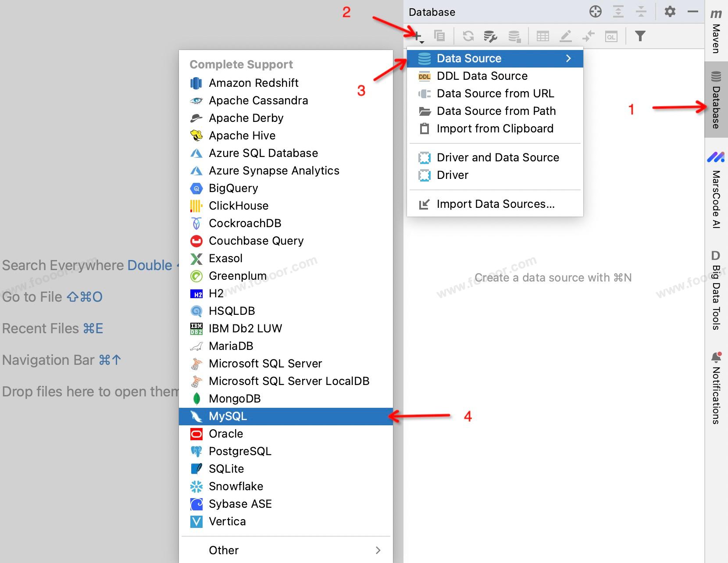The image size is (728, 563).
Task: Click the Select Opened File target icon
Action: click(x=595, y=12)
